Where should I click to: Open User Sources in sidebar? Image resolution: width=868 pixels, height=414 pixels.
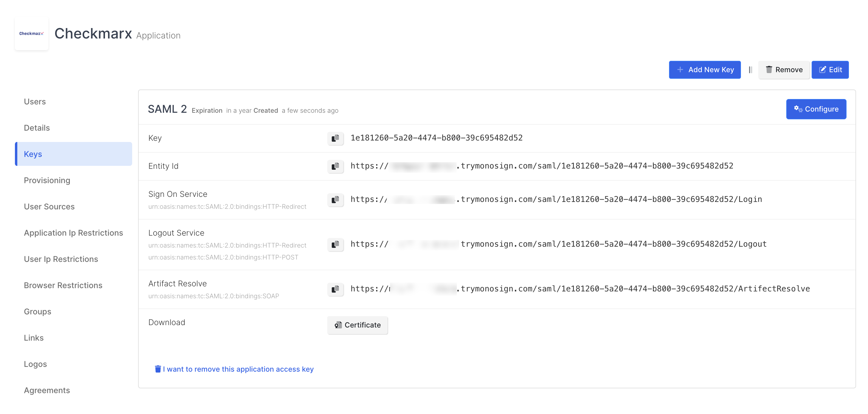tap(49, 207)
